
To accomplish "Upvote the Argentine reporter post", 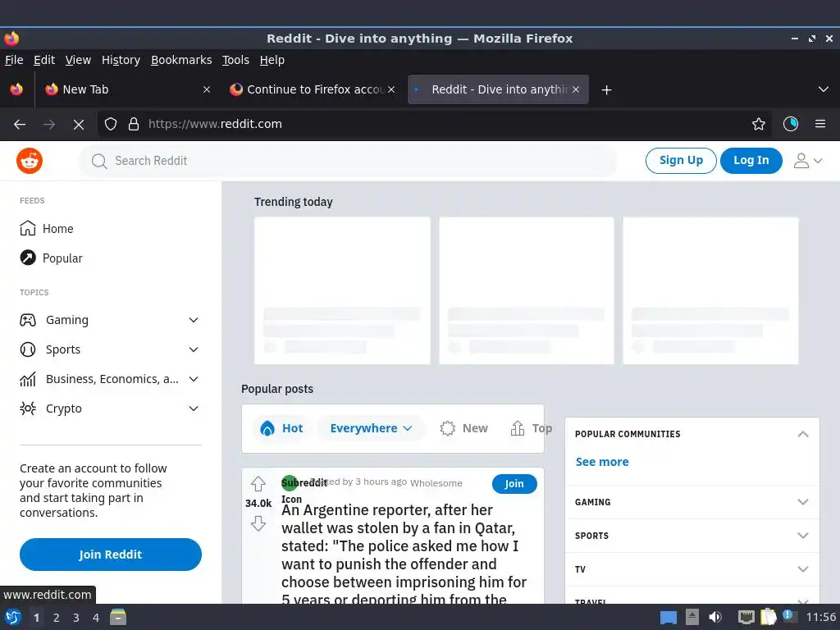I will (258, 484).
